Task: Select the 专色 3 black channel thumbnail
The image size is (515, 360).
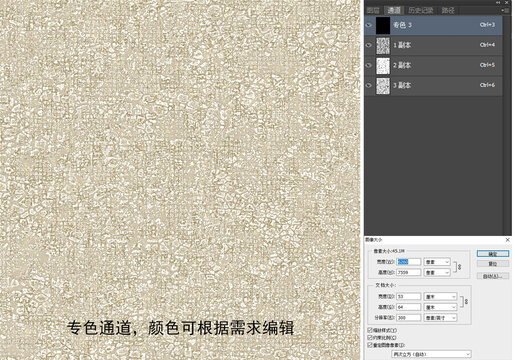Action: [x=383, y=25]
